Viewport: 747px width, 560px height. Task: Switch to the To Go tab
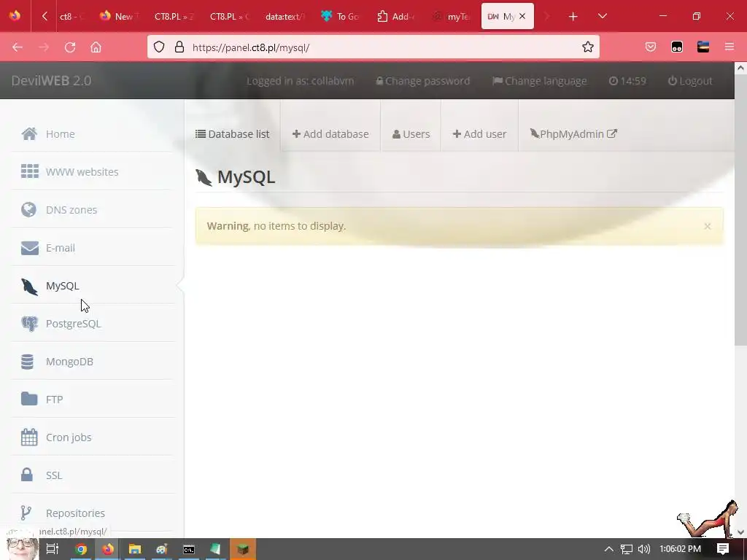click(x=341, y=16)
